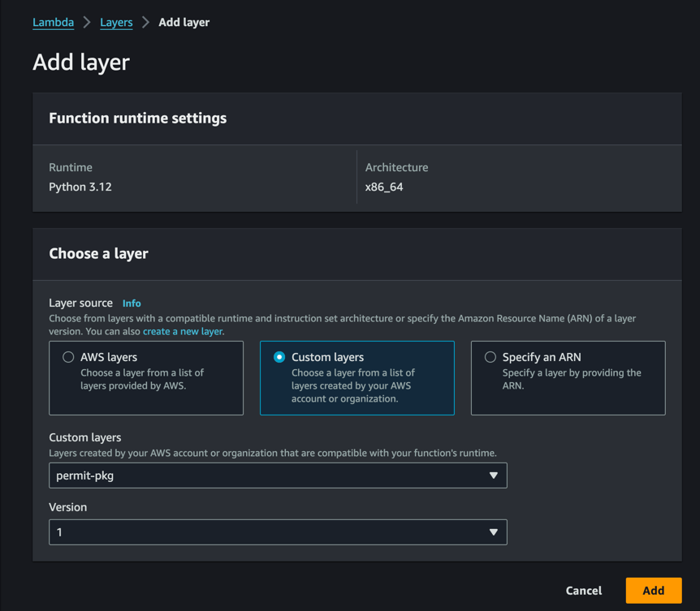Click the Info link beside Layer source
The width and height of the screenshot is (700, 611).
(x=132, y=303)
